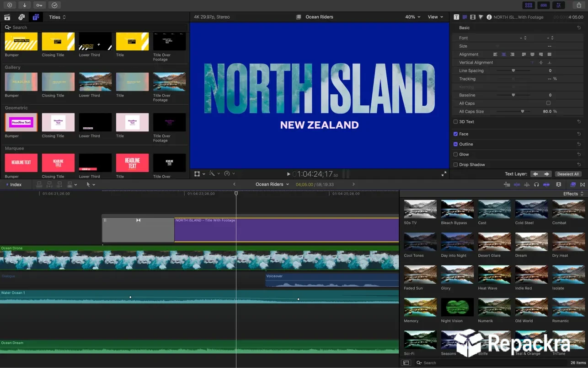This screenshot has width=588, height=368.
Task: Click the Index button
Action: pos(13,184)
